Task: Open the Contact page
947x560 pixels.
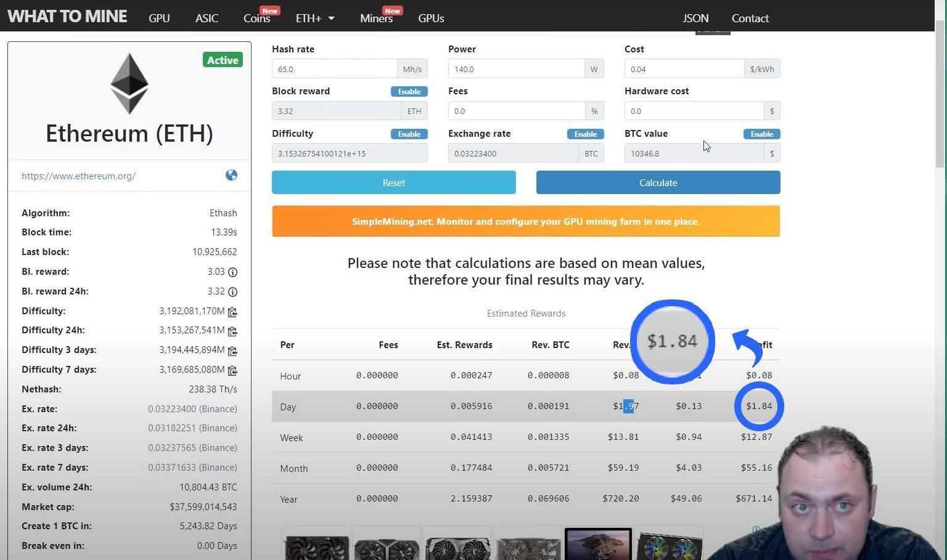Action: click(750, 18)
